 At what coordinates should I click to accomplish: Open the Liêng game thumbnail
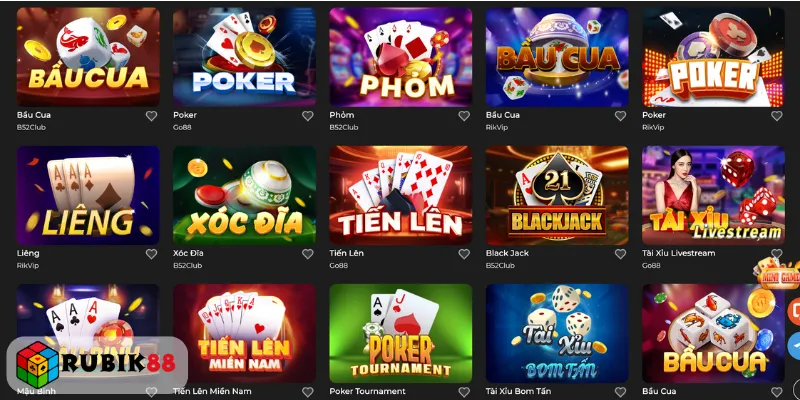tap(88, 195)
